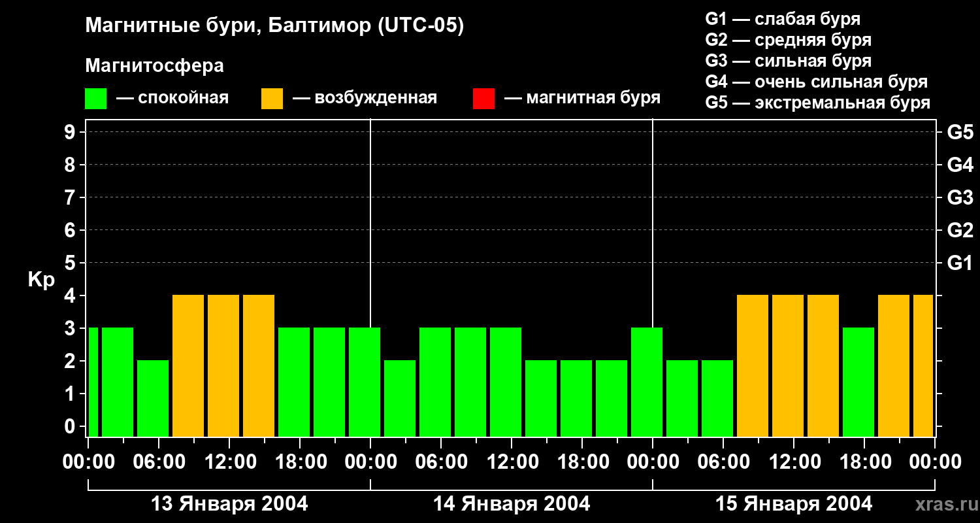Click the '12:00' time label for 15 January
This screenshot has width=980, height=523.
794,462
